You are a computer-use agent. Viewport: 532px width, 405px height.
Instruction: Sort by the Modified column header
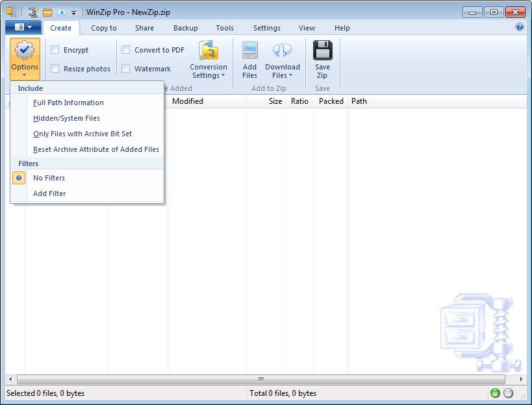tap(207, 101)
